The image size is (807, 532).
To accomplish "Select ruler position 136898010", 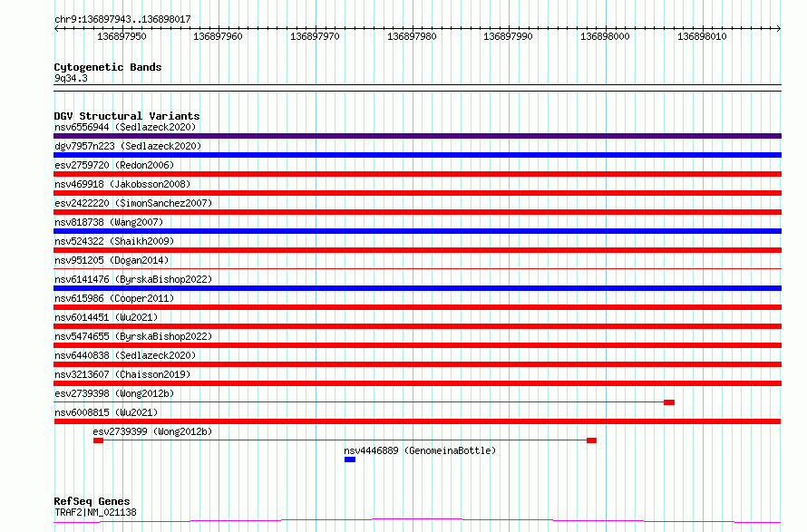I will 702,36.
